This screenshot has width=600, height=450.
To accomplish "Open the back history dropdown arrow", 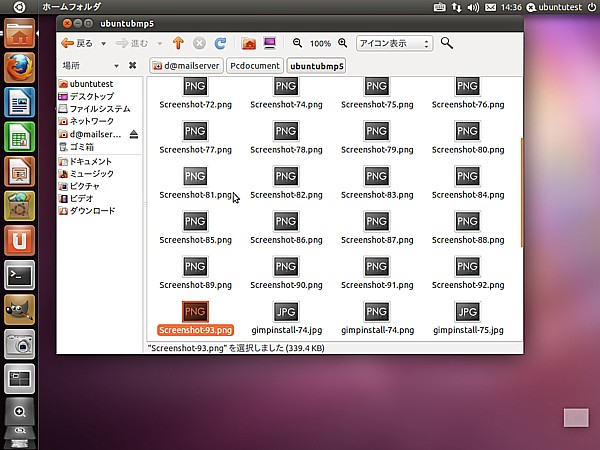I will 103,44.
